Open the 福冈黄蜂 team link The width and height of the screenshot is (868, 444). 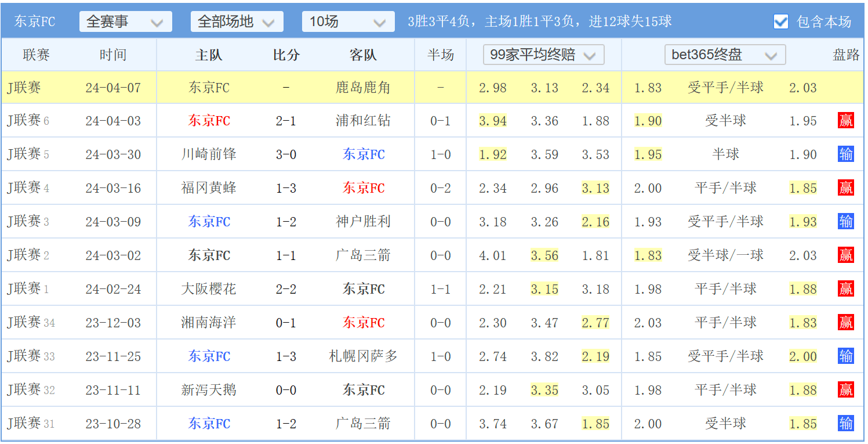[209, 188]
